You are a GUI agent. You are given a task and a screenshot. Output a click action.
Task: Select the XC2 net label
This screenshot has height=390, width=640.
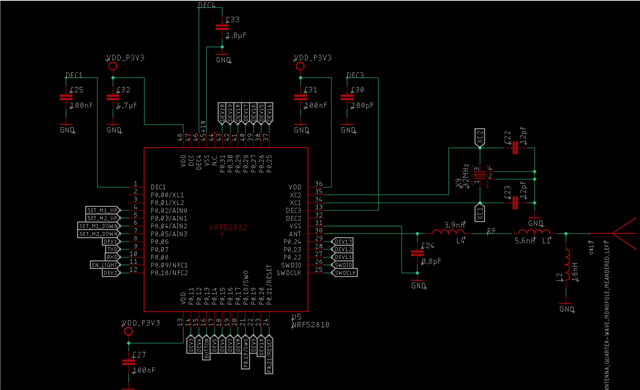(x=480, y=137)
